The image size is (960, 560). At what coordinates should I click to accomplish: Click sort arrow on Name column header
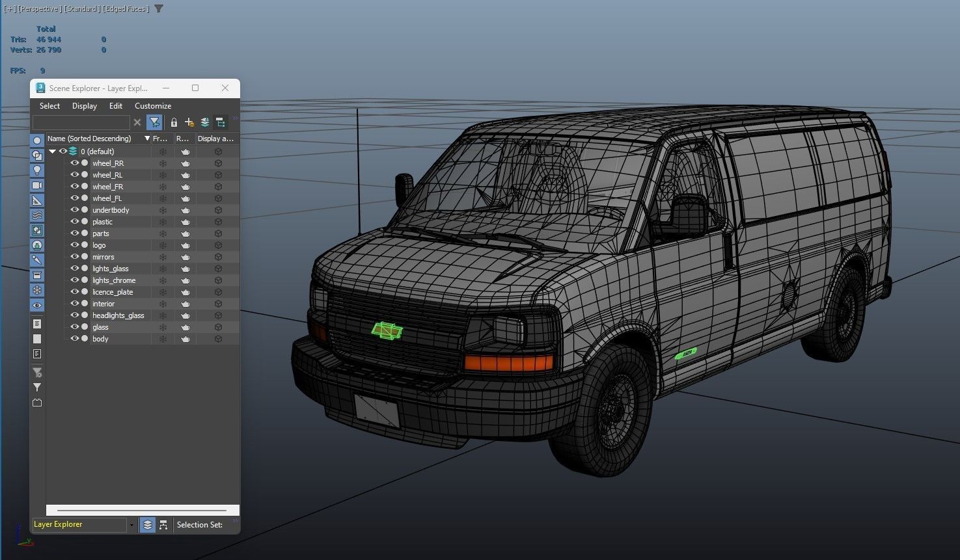coord(147,139)
